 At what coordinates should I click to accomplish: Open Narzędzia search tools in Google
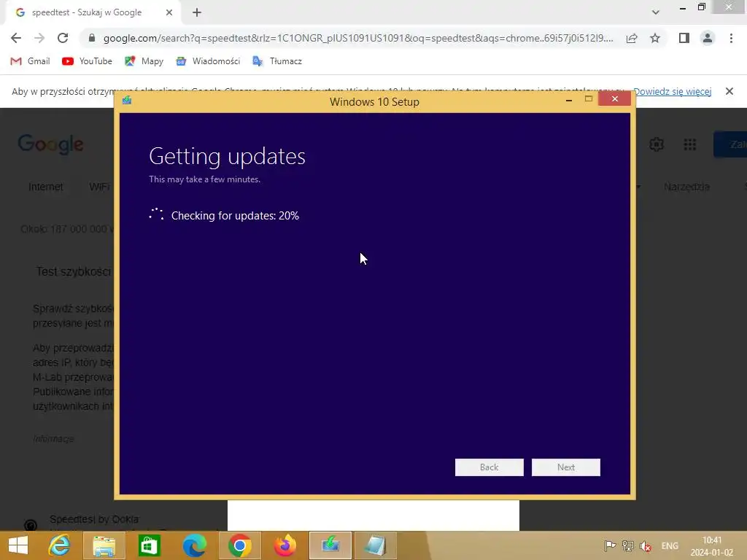tap(686, 187)
